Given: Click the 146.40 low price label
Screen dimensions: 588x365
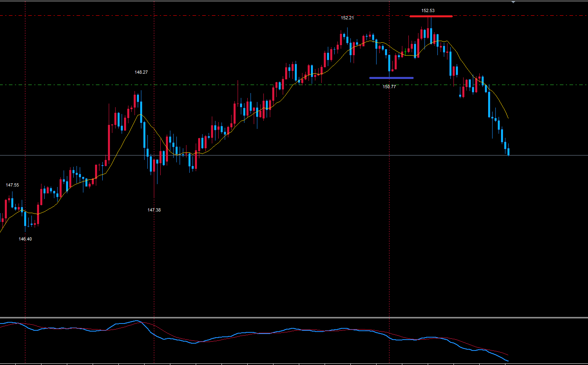Looking at the screenshot, I should [25, 239].
